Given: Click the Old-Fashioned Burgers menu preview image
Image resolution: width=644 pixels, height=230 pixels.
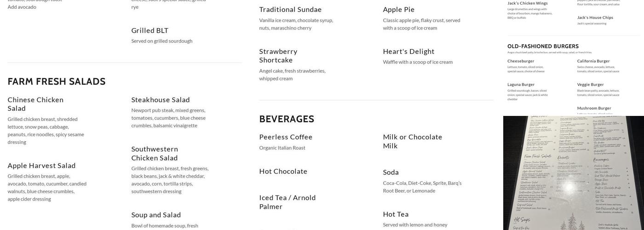Looking at the screenshot, I should pos(574,58).
